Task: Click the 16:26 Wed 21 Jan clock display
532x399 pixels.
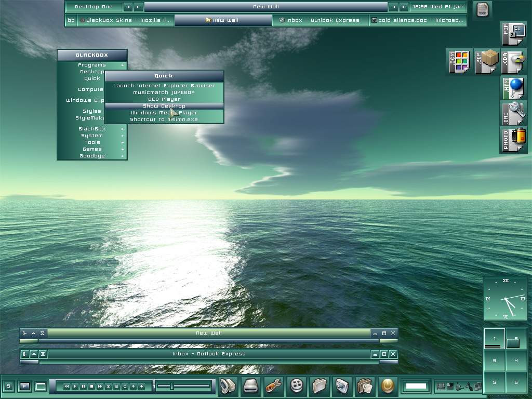Action: click(437, 7)
